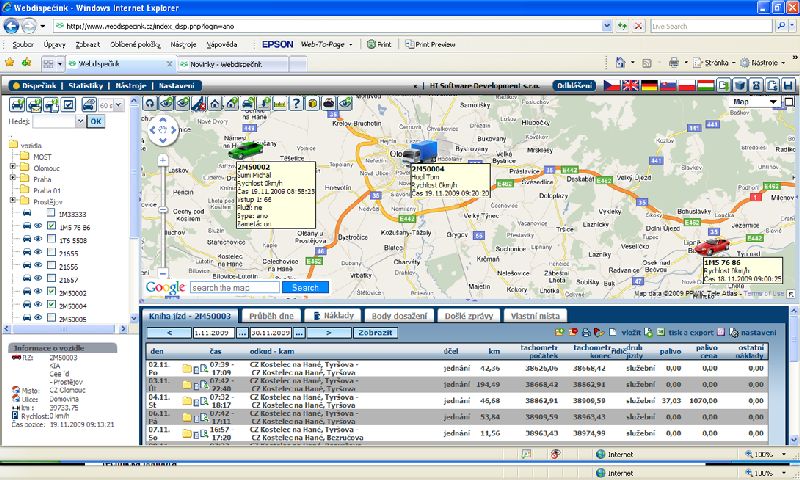The image size is (800, 480).
Task: Open the Došlé zprávy tab
Action: click(469, 316)
